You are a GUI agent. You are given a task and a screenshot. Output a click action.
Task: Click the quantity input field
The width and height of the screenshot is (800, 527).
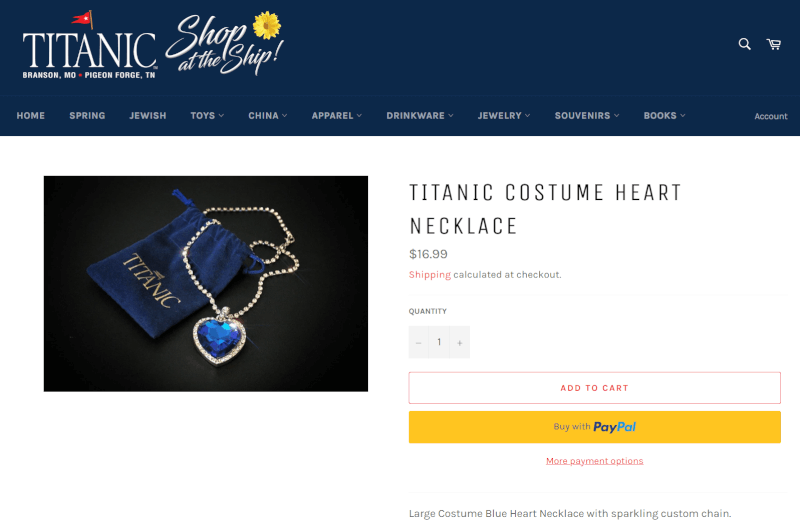439,342
